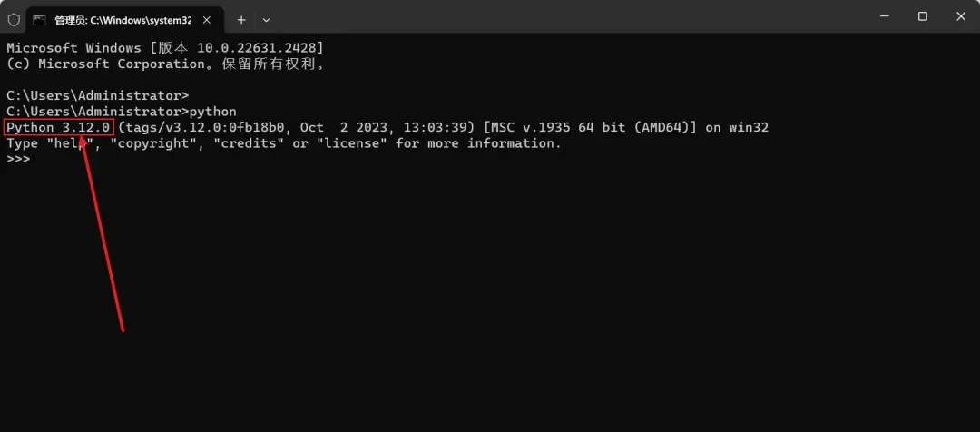Close the terminal window
980x432 pixels.
(961, 17)
